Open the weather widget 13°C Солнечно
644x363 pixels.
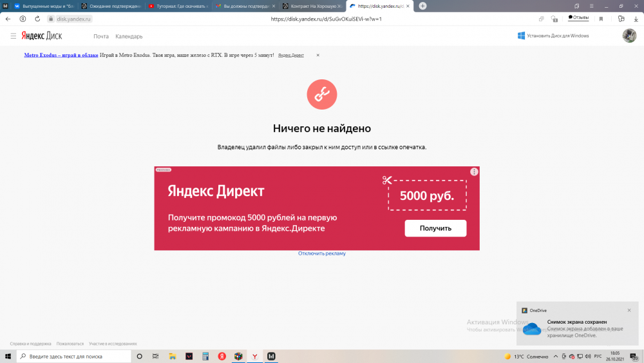(x=526, y=357)
